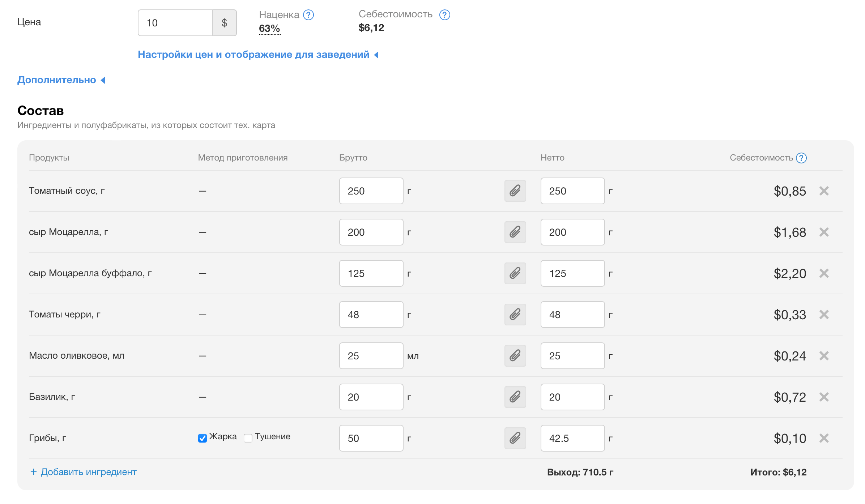This screenshot has width=865, height=504.
Task: Click the 63% markup value
Action: tap(269, 29)
